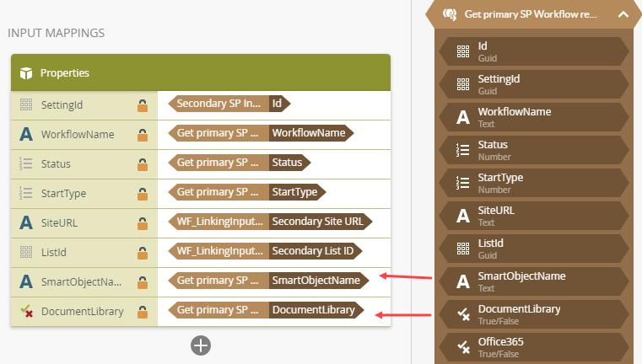Select the StartType Number field in right panel
The width and height of the screenshot is (642, 364).
pos(532,182)
